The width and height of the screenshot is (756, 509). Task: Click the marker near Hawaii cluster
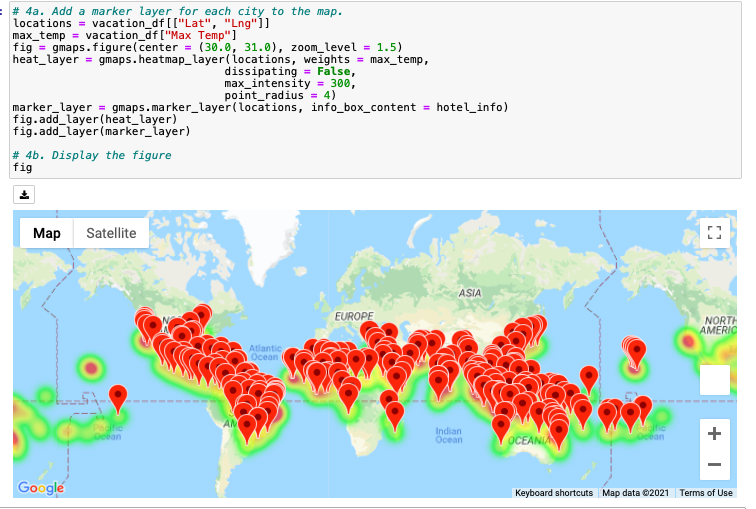click(636, 353)
